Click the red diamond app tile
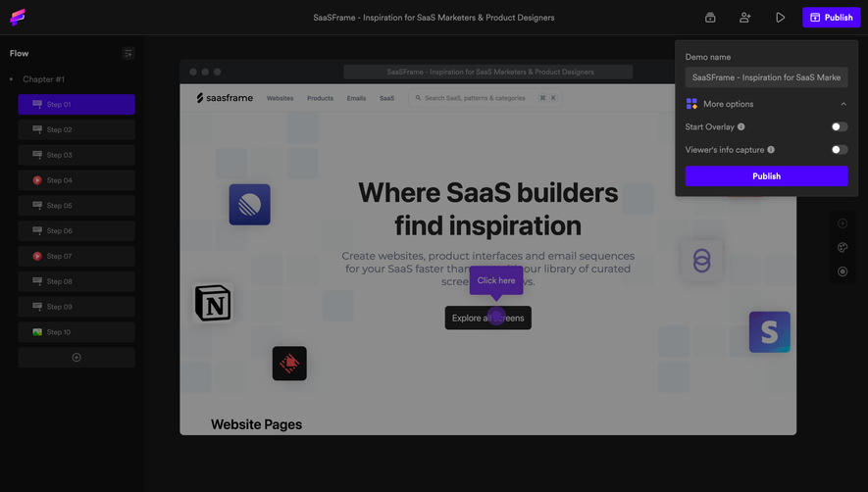Image resolution: width=868 pixels, height=492 pixels. [x=289, y=364]
